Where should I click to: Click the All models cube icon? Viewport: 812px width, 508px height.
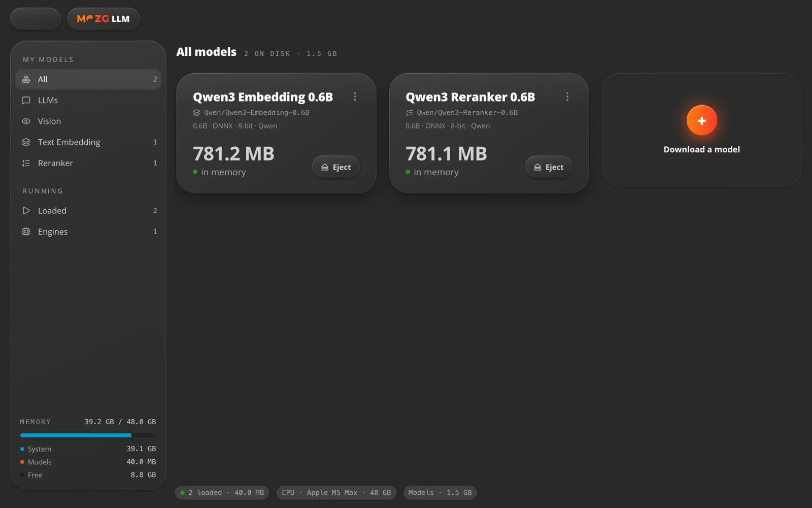point(26,79)
